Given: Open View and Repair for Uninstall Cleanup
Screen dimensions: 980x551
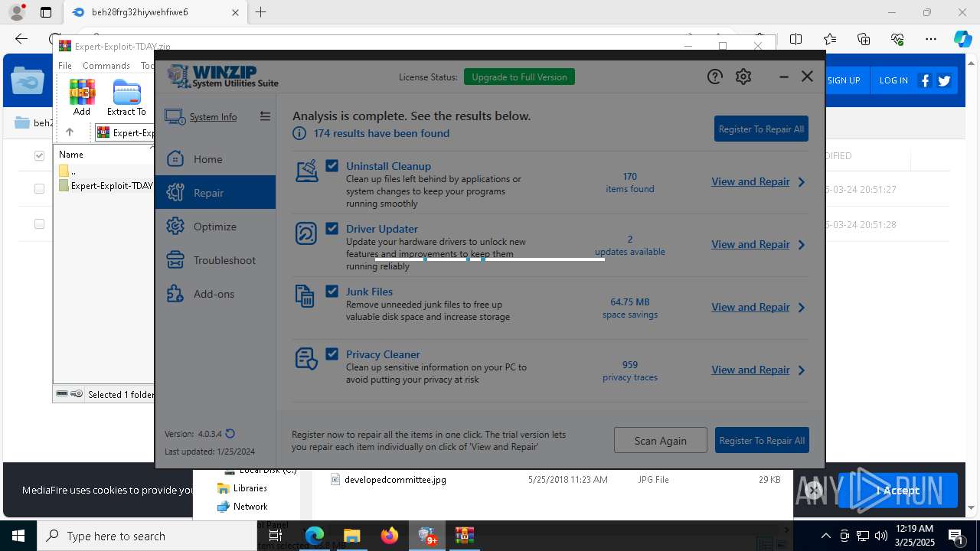Looking at the screenshot, I should tap(750, 181).
